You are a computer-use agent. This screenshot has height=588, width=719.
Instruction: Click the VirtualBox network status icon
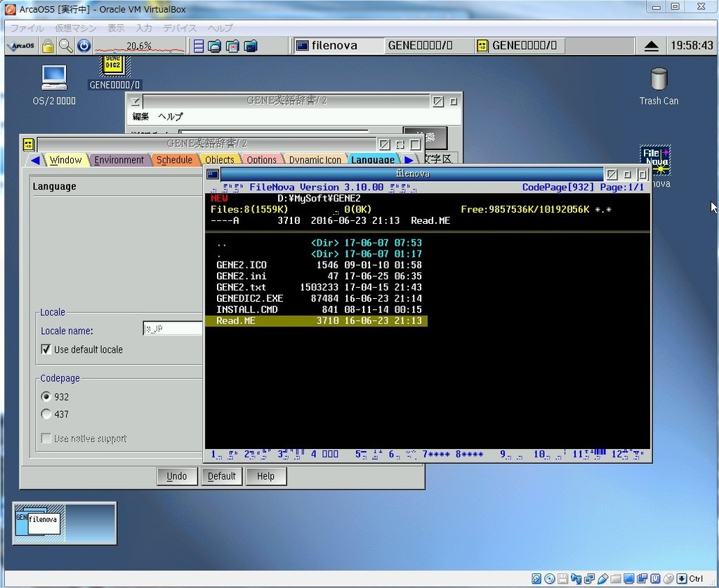[589, 578]
